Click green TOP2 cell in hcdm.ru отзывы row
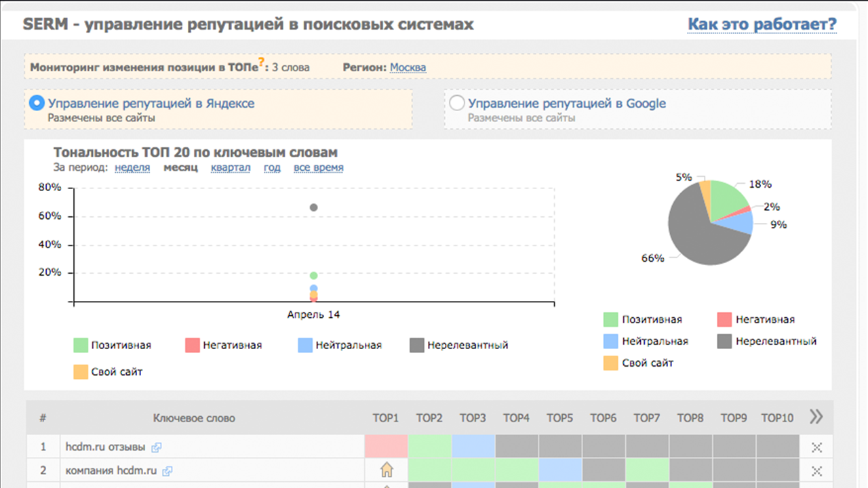 coord(430,447)
